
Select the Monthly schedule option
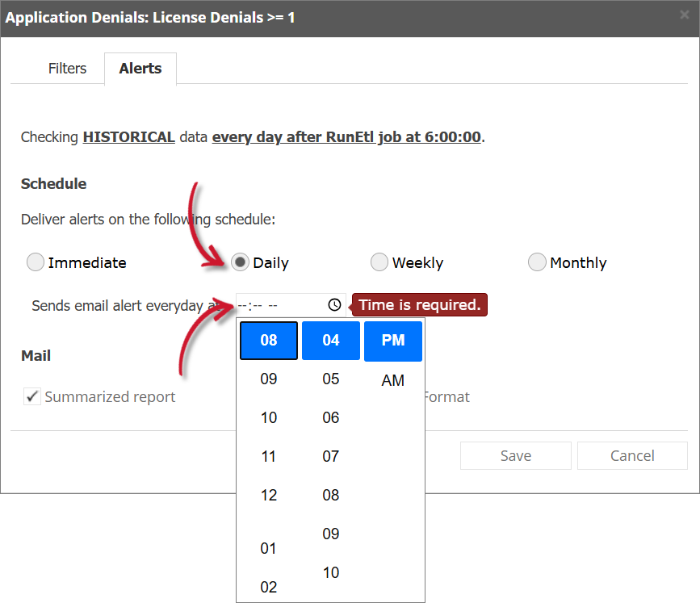pos(537,262)
